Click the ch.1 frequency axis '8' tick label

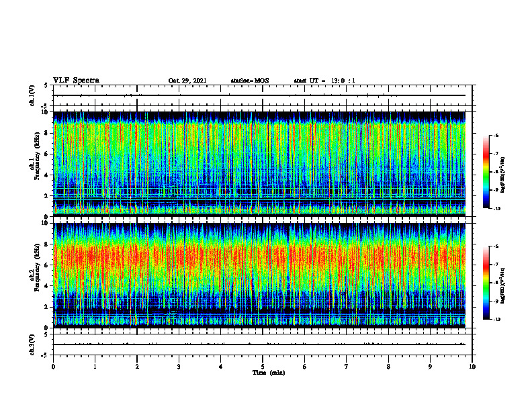coord(47,133)
